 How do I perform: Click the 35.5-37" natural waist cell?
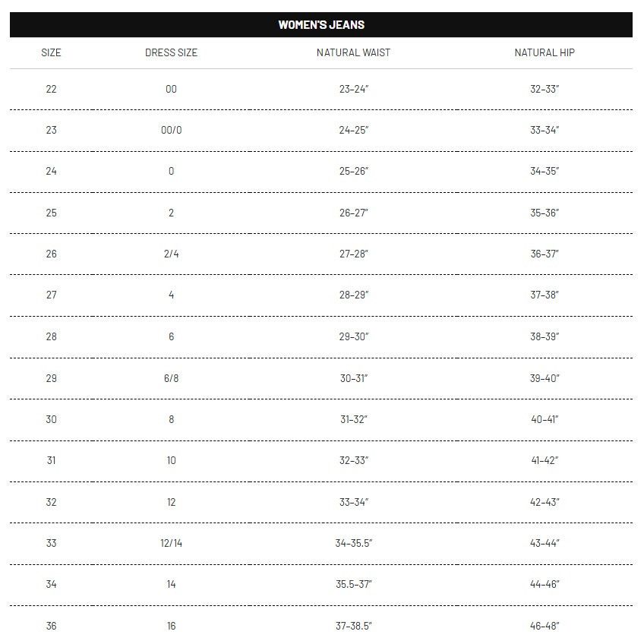point(354,584)
